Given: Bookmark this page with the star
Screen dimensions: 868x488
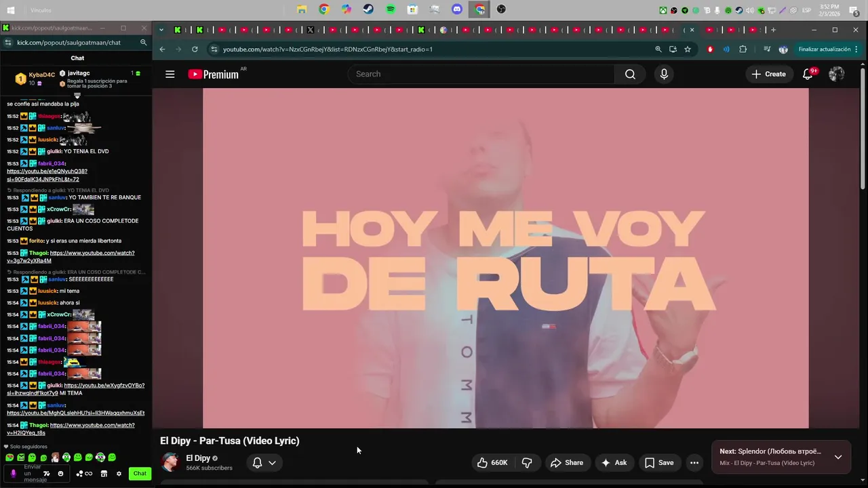Looking at the screenshot, I should click(x=688, y=49).
